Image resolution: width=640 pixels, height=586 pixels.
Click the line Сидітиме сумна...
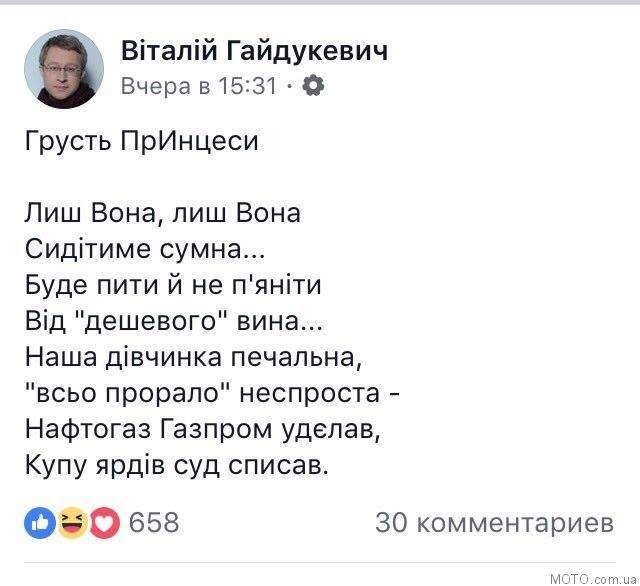pyautogui.click(x=145, y=249)
